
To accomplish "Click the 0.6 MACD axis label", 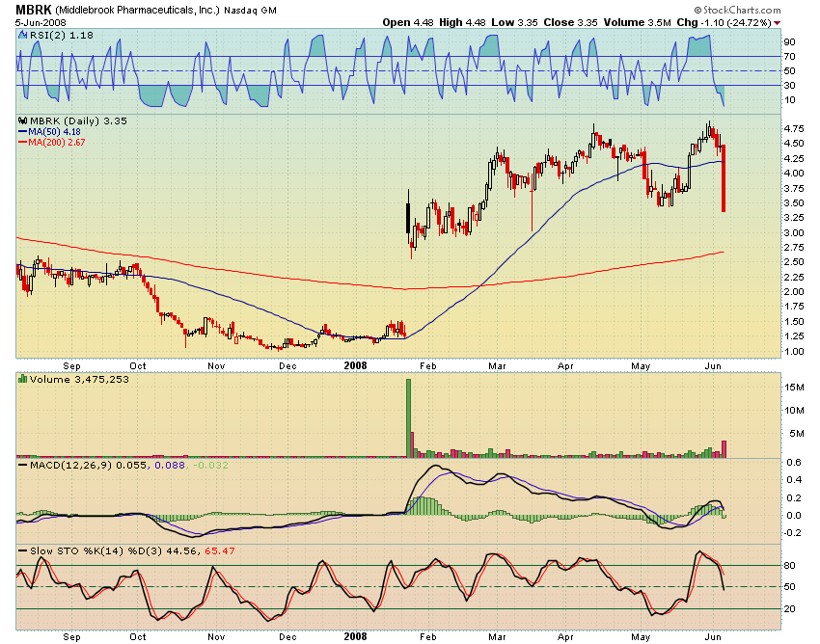I will [794, 462].
